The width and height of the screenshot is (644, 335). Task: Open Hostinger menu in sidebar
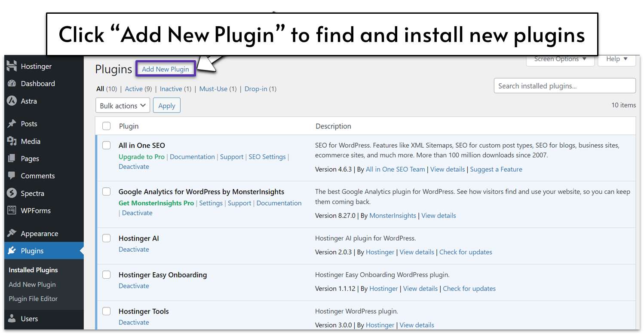(x=36, y=67)
